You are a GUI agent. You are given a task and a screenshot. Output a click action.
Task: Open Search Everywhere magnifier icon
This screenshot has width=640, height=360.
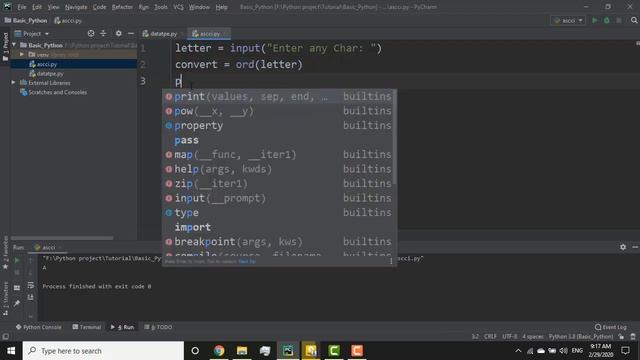coord(634,20)
